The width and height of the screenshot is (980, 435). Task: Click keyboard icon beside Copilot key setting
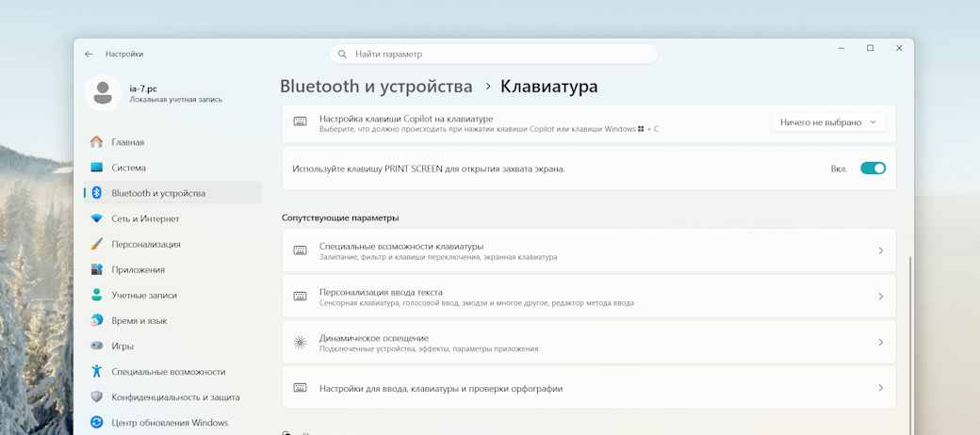300,121
